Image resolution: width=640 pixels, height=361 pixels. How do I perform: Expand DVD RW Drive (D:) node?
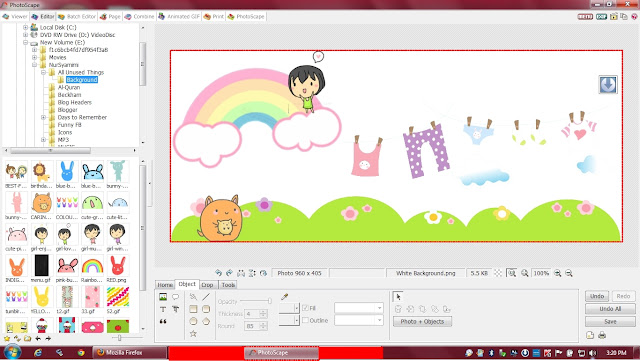[x=25, y=35]
